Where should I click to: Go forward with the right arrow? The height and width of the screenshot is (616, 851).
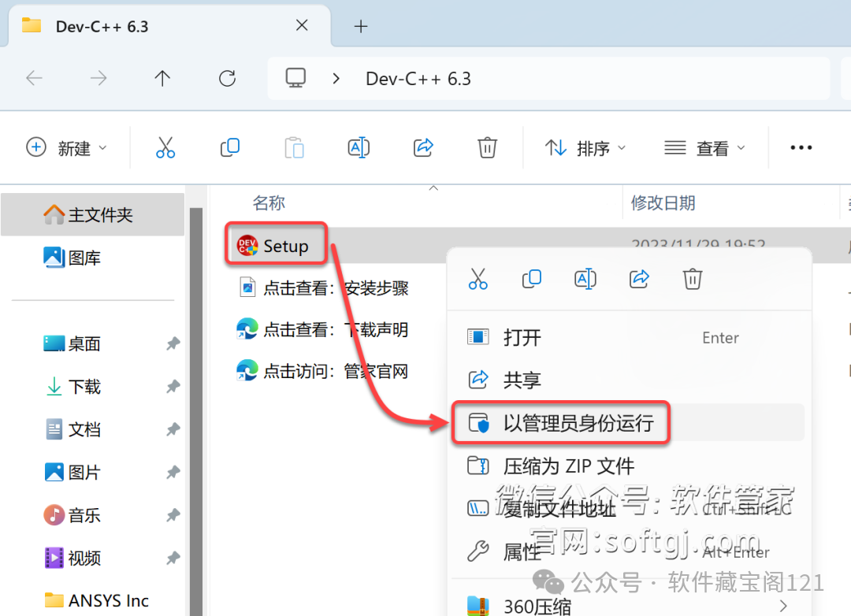98,79
